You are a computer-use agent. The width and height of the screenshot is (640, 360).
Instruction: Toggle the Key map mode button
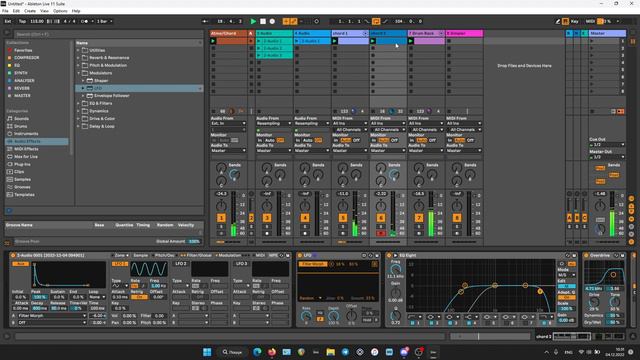(575, 21)
